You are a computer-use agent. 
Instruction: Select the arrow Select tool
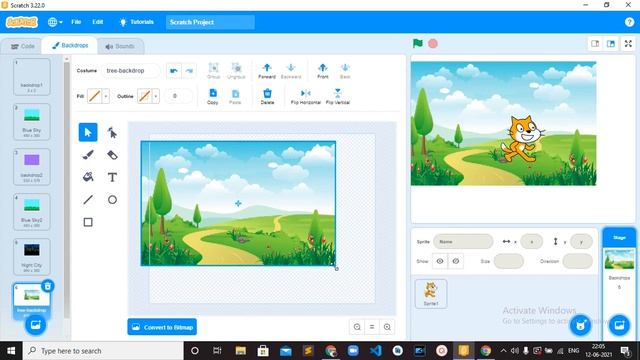[88, 132]
